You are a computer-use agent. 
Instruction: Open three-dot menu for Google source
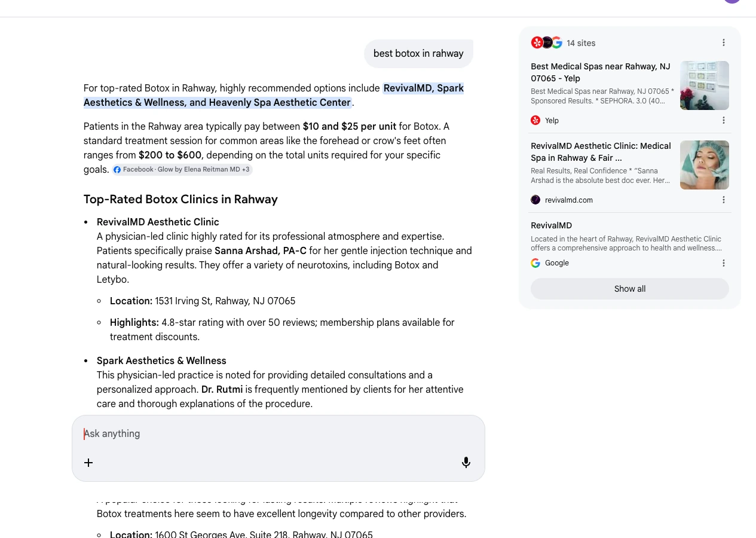click(724, 263)
